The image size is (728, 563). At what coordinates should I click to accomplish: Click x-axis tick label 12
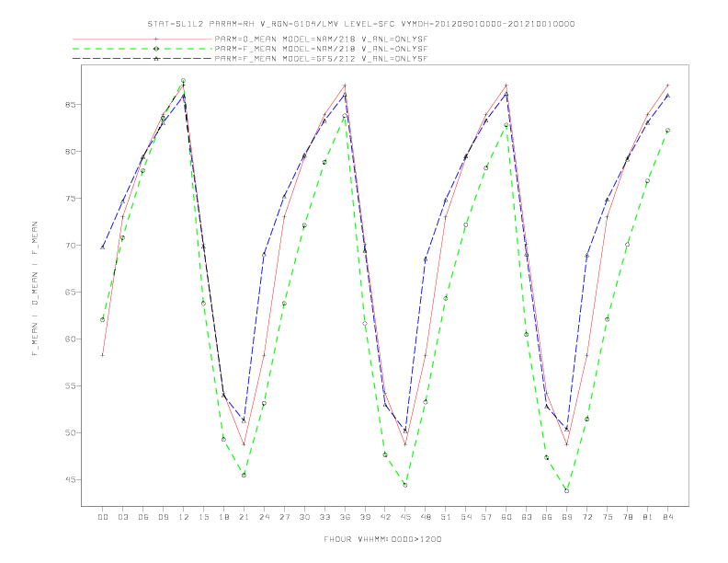coord(184,517)
